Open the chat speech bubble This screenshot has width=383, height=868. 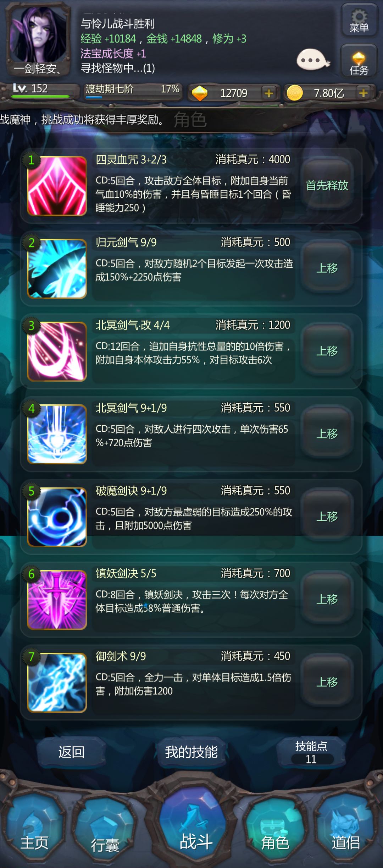(x=313, y=60)
